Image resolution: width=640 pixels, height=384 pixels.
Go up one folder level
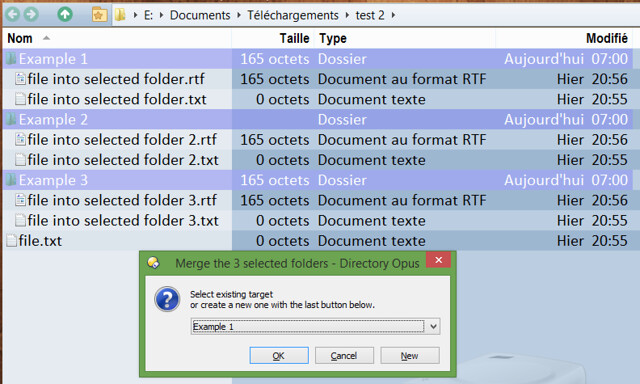tap(65, 14)
